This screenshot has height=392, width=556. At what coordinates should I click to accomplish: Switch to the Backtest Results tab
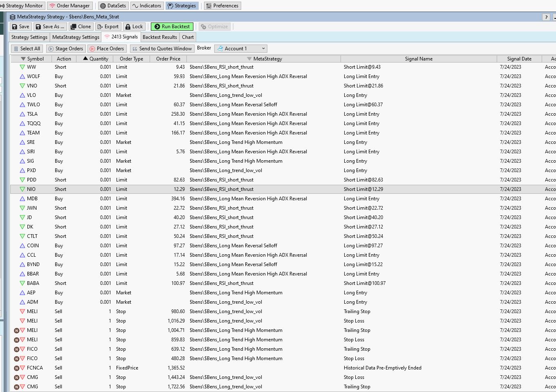point(159,37)
